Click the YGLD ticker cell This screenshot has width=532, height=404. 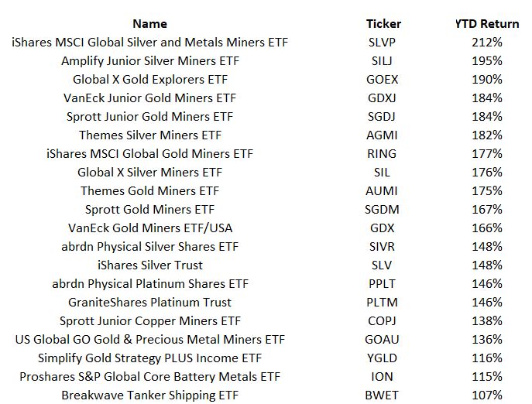pyautogui.click(x=383, y=358)
